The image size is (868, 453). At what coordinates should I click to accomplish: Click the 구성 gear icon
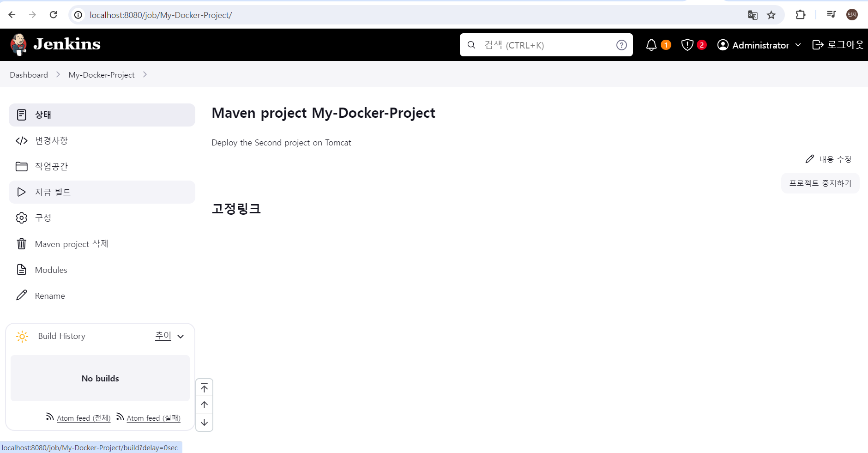22,218
